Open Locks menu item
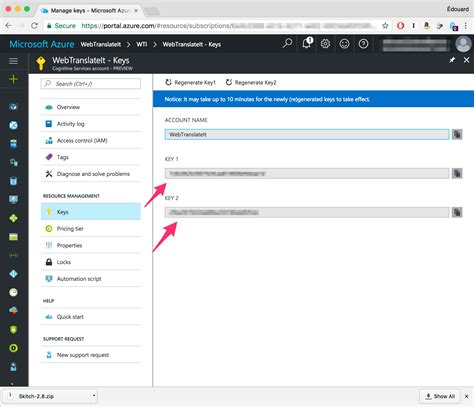The width and height of the screenshot is (474, 407). [91, 262]
